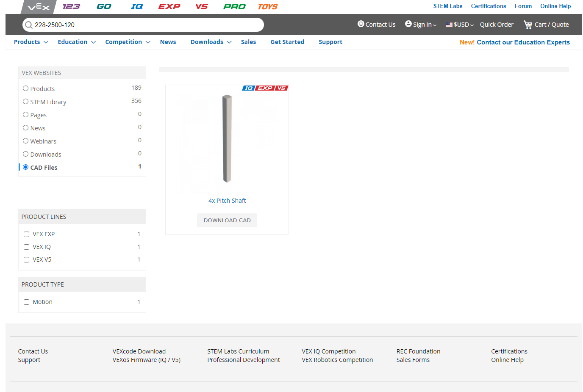Check the VEX IQ product line
Image resolution: width=583 pixels, height=392 pixels.
(27, 247)
